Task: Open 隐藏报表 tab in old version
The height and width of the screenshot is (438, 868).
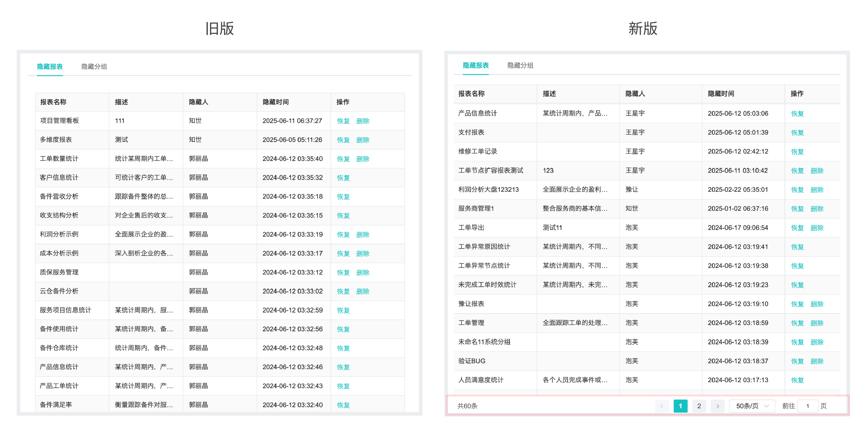Action: (50, 66)
